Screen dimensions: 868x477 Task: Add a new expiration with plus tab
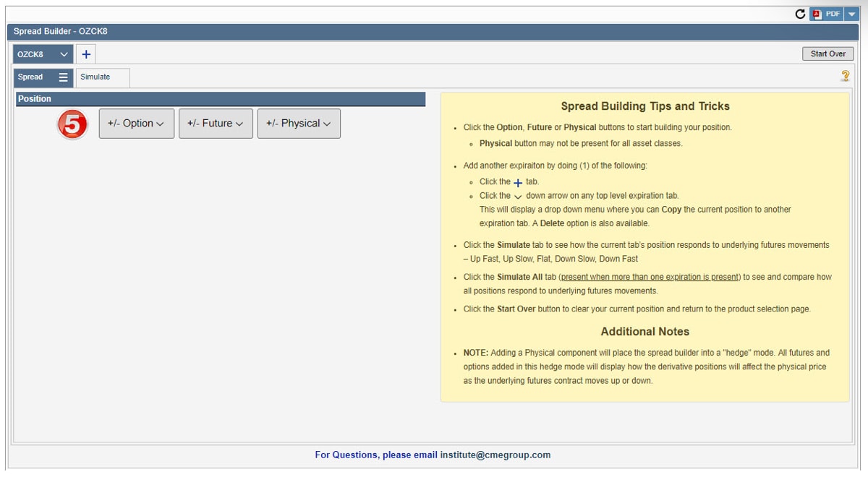[x=85, y=54]
